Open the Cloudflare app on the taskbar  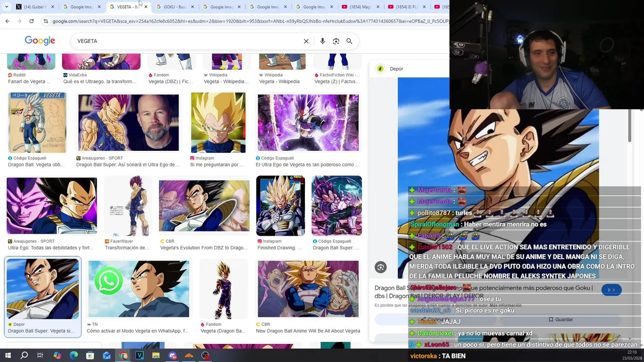[x=189, y=355]
